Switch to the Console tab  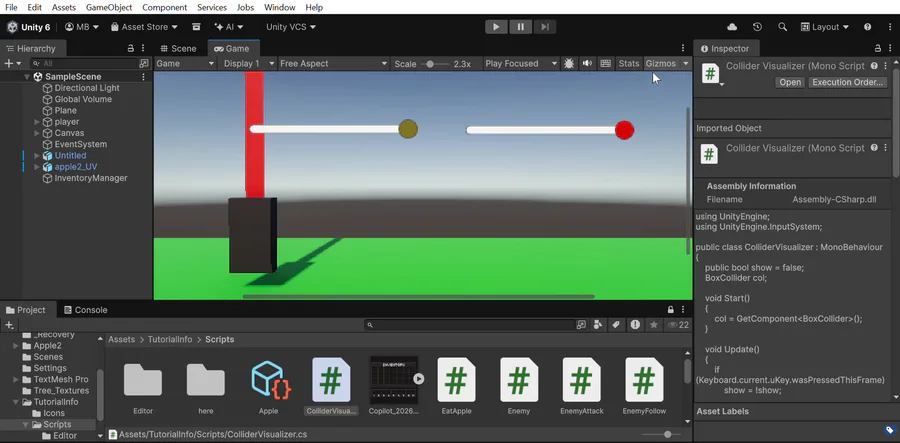[85, 310]
